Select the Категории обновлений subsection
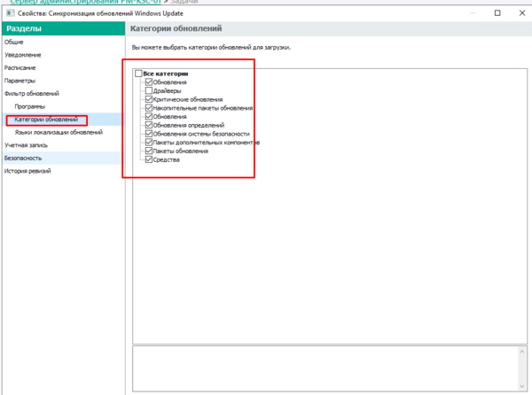Screen dimensions: 532x395 (x=64, y=120)
